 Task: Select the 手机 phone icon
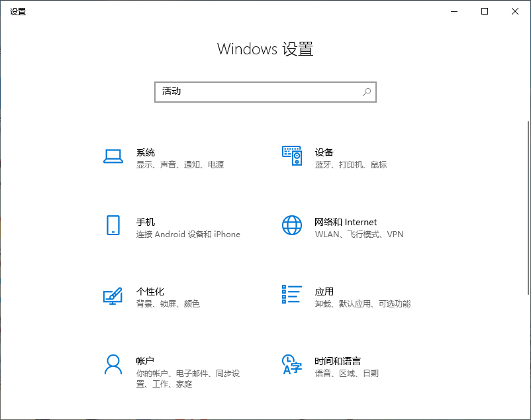pyautogui.click(x=113, y=226)
